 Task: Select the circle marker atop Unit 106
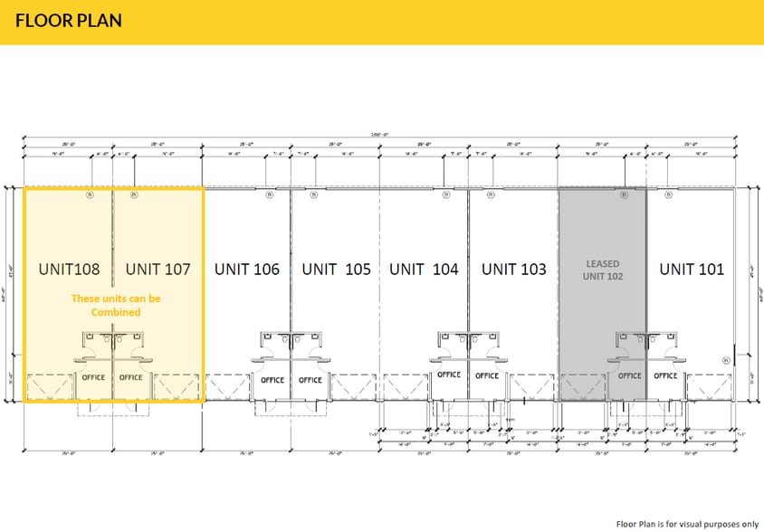tap(268, 194)
